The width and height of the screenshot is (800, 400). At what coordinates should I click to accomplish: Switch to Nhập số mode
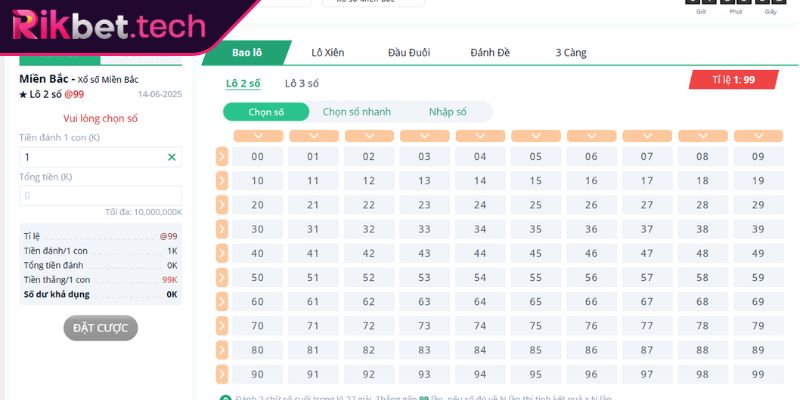pyautogui.click(x=447, y=112)
